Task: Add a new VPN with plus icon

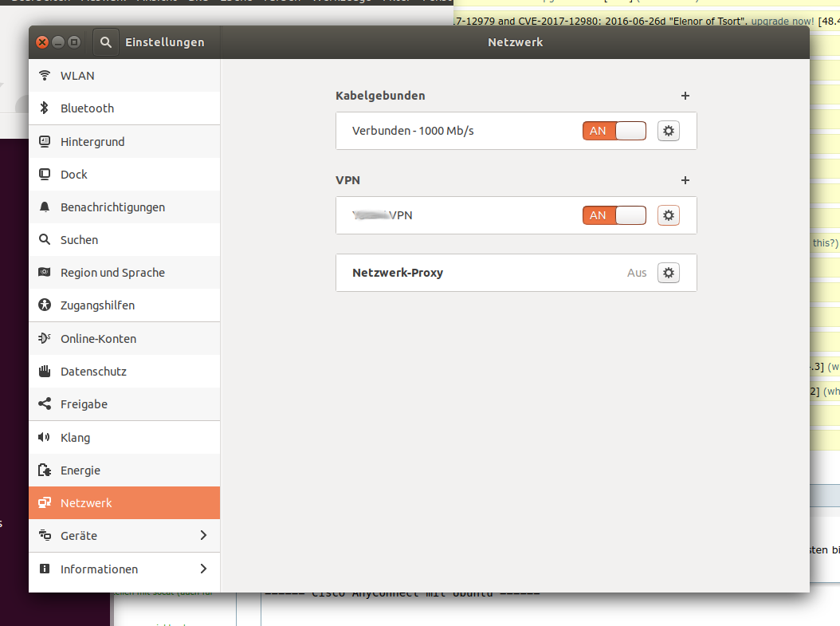Action: (685, 180)
